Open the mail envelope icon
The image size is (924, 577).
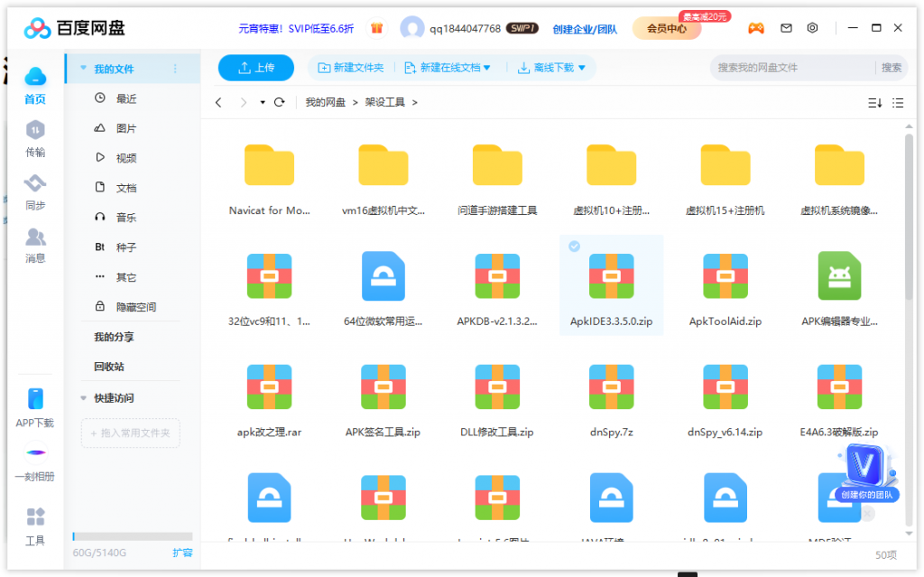[x=786, y=28]
